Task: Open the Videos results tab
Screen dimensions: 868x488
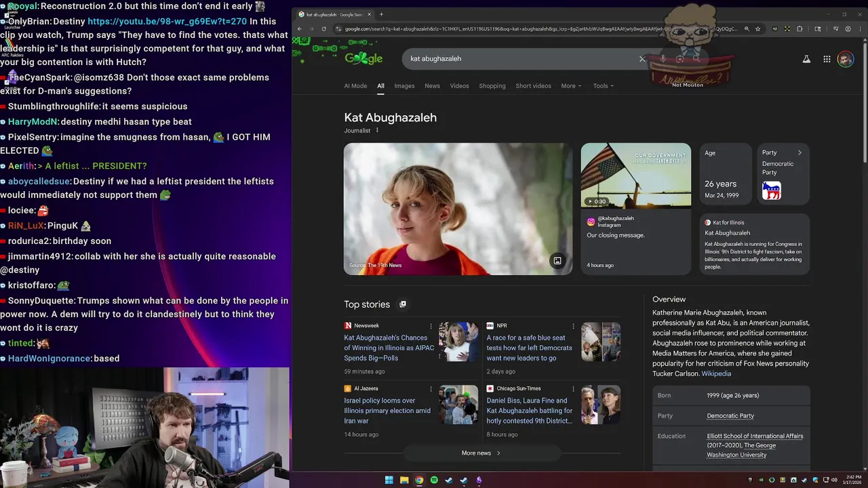Action: point(459,86)
